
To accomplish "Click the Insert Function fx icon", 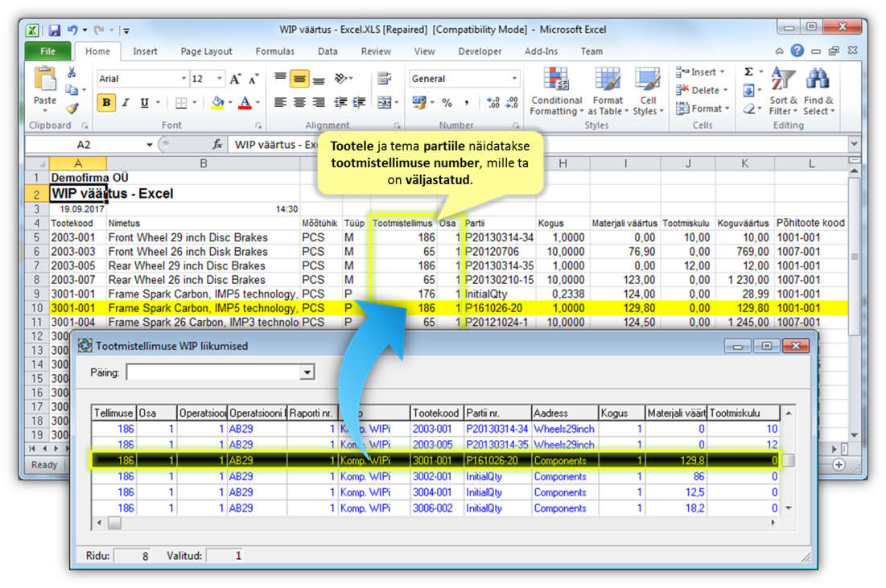I will coord(217,145).
